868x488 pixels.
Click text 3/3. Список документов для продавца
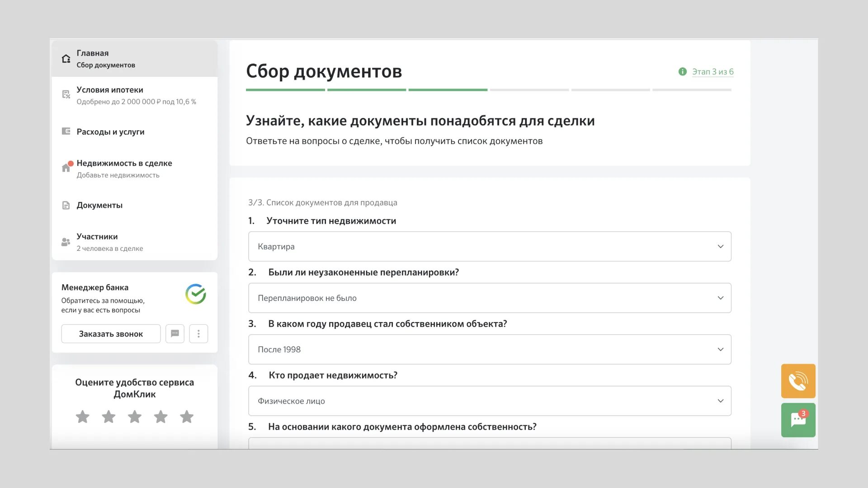pyautogui.click(x=323, y=202)
